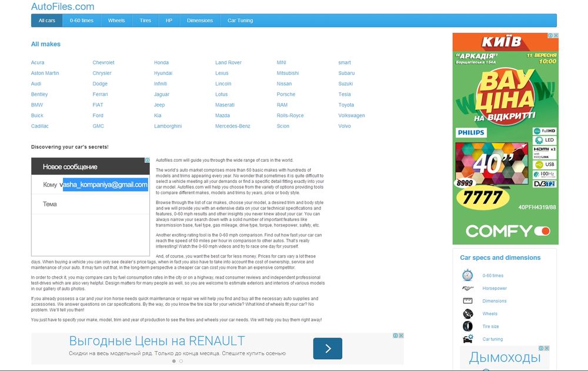Click the car tuning gear icon
The image size is (588, 371).
point(467,339)
